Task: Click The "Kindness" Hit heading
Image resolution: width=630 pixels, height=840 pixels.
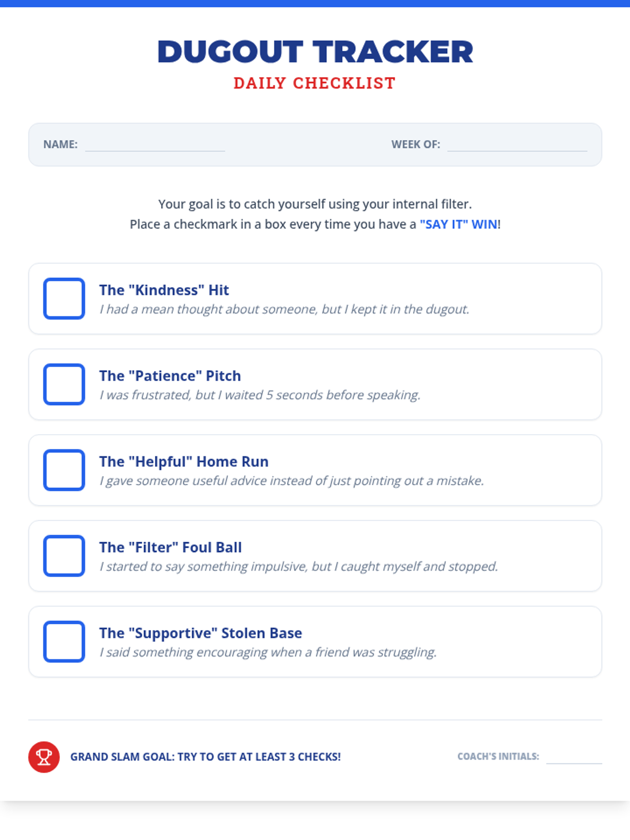Action: point(164,290)
